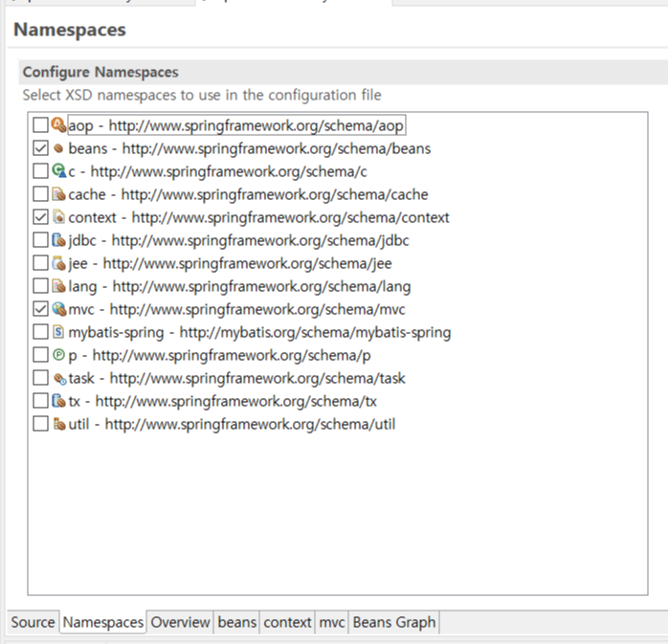Tick the jdbc namespace checkbox
The image size is (668, 644).
click(40, 240)
